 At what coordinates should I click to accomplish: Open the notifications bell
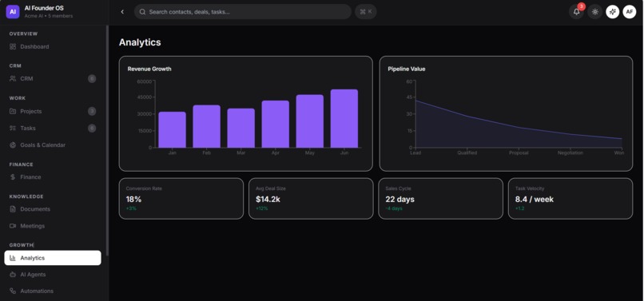tap(576, 12)
